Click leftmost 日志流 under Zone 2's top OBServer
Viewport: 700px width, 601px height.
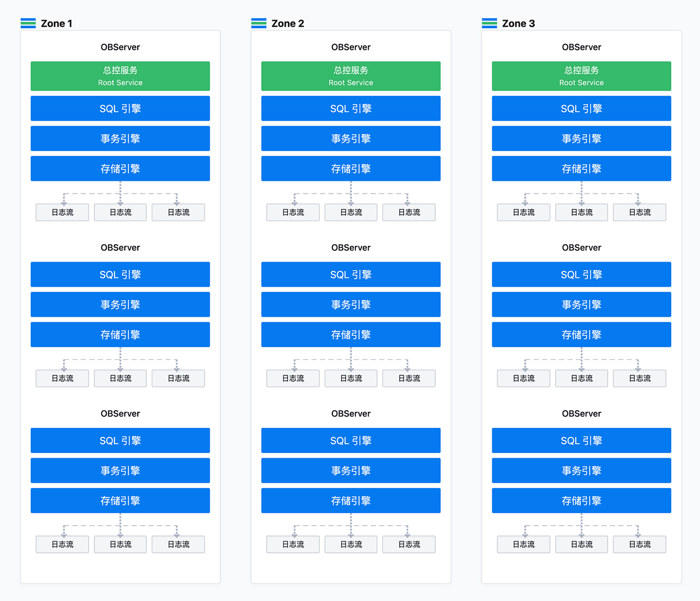(x=293, y=212)
